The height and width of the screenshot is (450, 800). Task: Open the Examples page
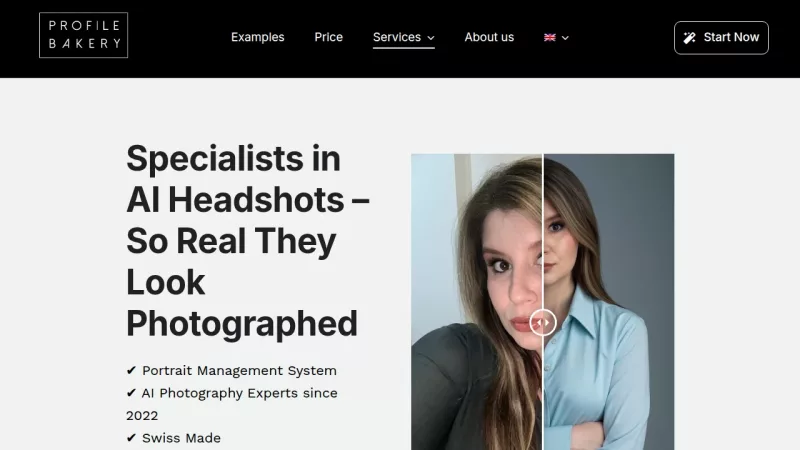[257, 37]
